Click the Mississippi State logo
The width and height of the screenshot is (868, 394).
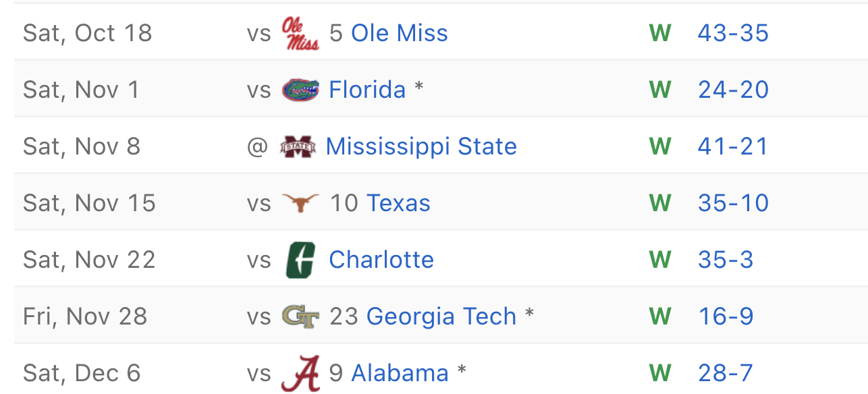(298, 146)
